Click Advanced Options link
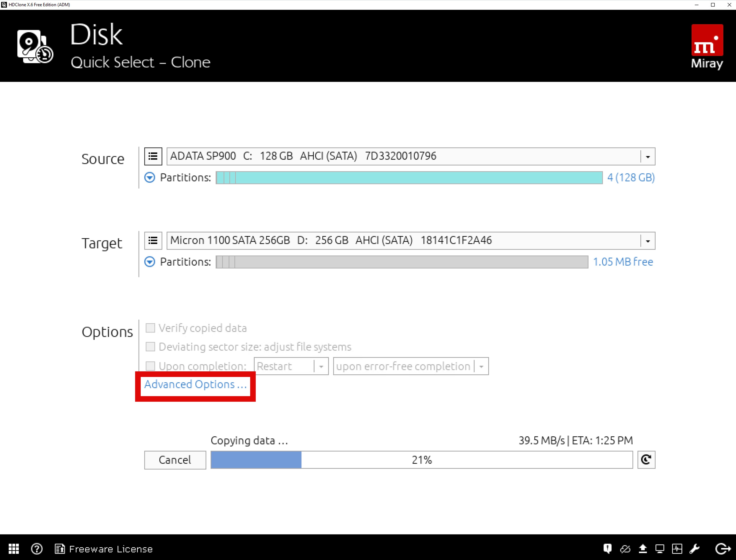This screenshot has height=560, width=736. click(195, 384)
